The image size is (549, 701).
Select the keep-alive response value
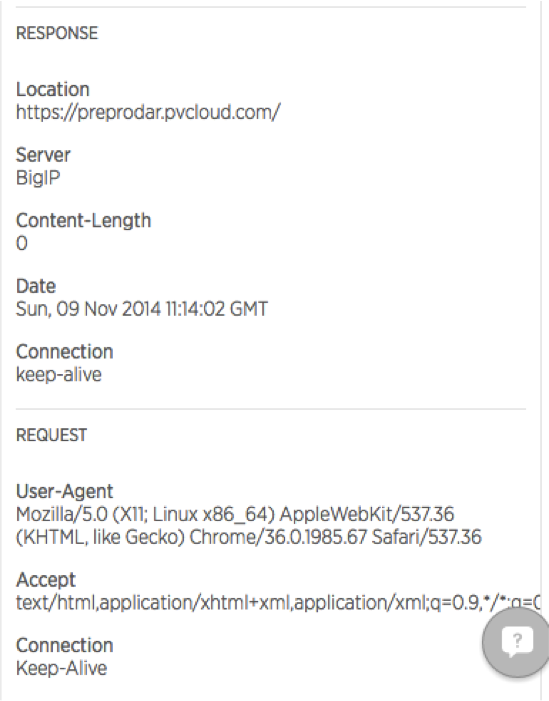click(59, 375)
